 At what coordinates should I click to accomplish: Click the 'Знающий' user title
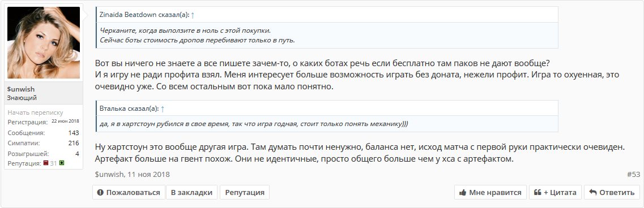[22, 98]
